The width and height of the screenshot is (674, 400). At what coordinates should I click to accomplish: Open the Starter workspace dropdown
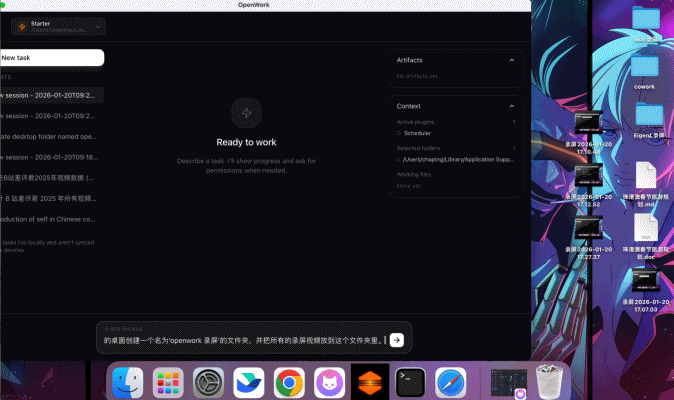click(57, 27)
